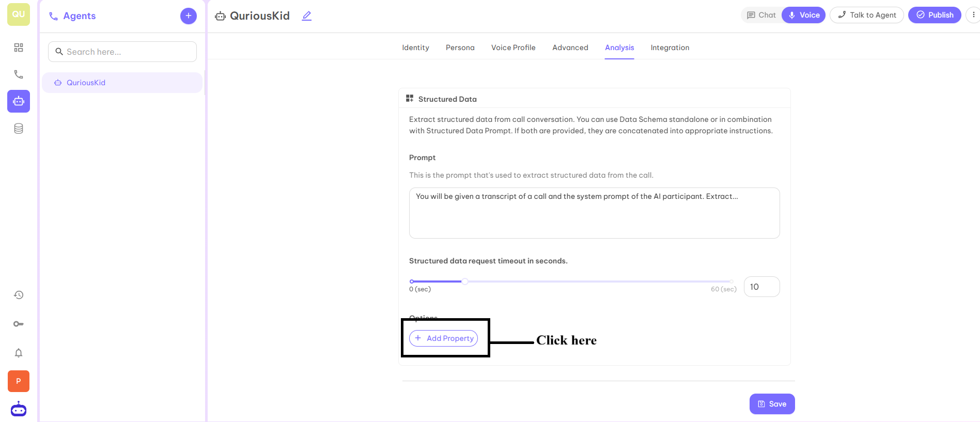Screen dimensions: 980x422
Task: Click the QuriousKid page title
Action: (x=260, y=16)
